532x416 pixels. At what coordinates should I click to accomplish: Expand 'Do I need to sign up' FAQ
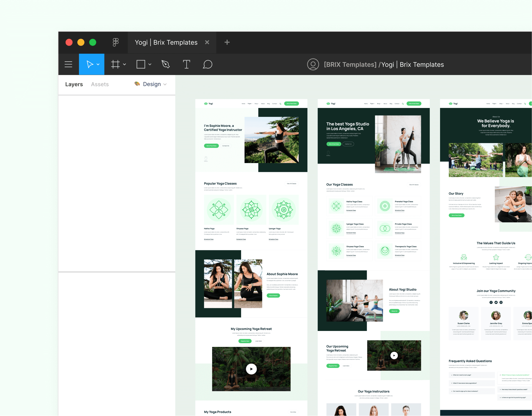tap(472, 391)
